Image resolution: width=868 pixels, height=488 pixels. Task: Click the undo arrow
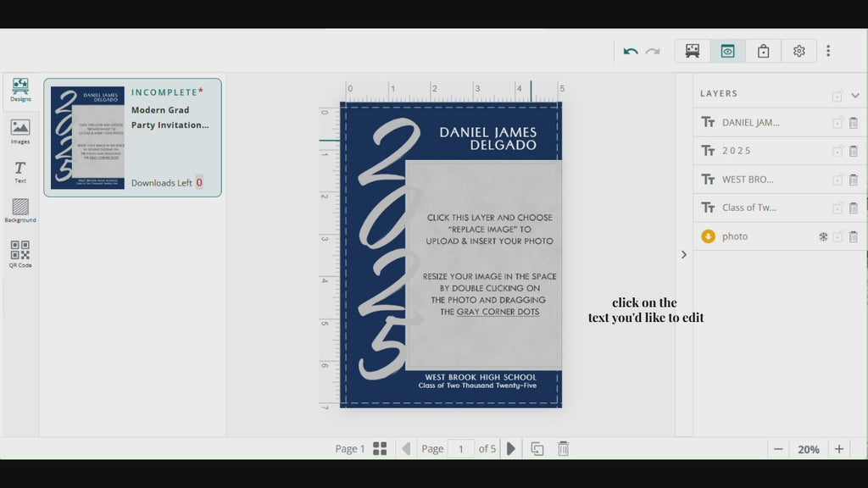[x=631, y=51]
